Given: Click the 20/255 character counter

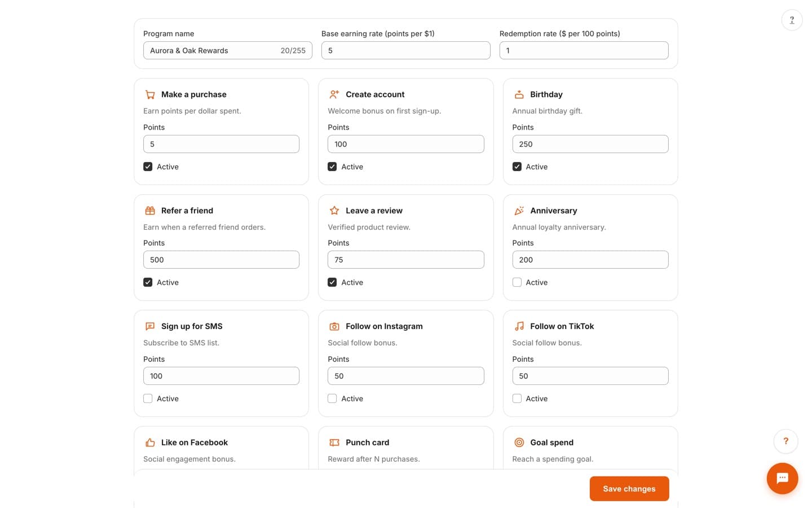Looking at the screenshot, I should coord(293,51).
